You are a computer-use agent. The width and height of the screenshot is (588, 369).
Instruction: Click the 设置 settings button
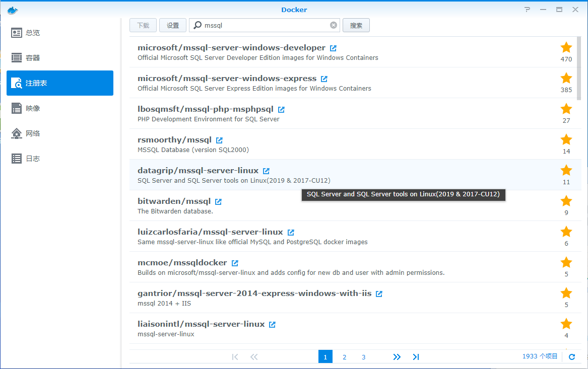pos(172,25)
